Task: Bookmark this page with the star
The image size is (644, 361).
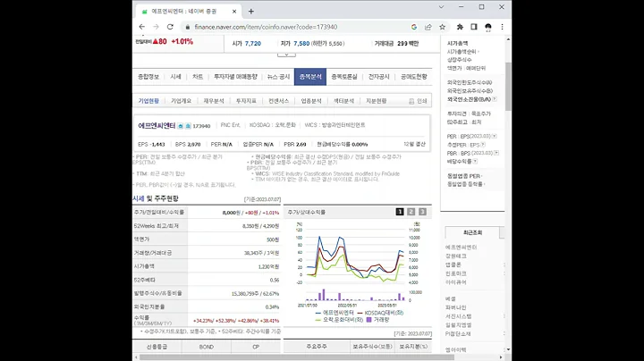Action: tap(443, 27)
